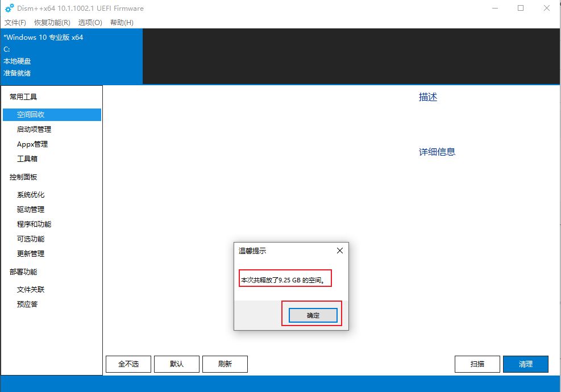Screen dimensions: 561x392
Task: Open the 选项(O) menu
Action: point(90,23)
